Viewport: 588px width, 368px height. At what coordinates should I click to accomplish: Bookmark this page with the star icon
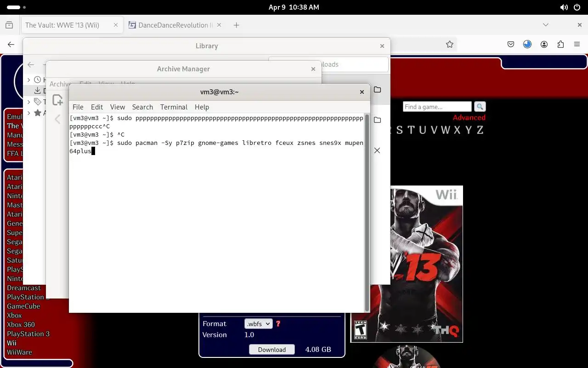pos(450,45)
